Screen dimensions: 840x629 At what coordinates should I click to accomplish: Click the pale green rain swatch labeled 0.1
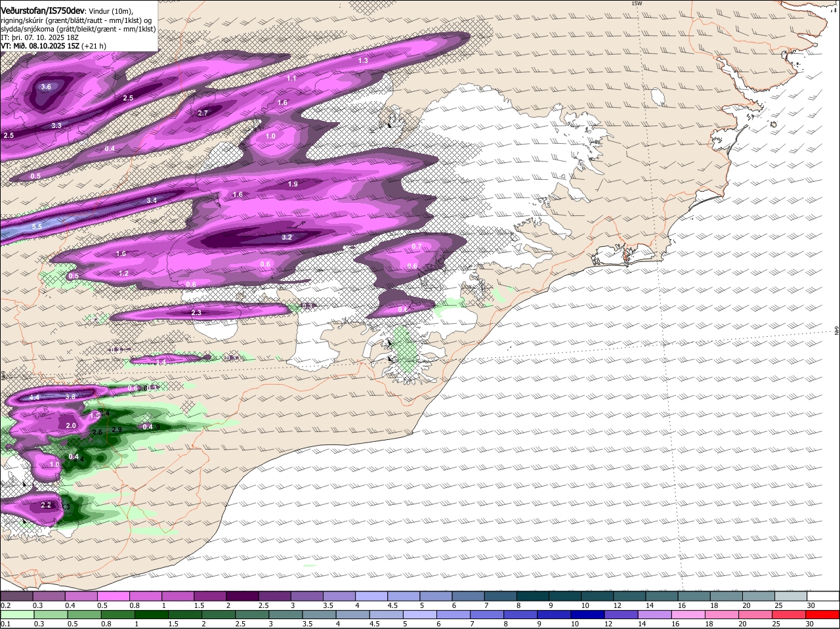click(x=16, y=615)
